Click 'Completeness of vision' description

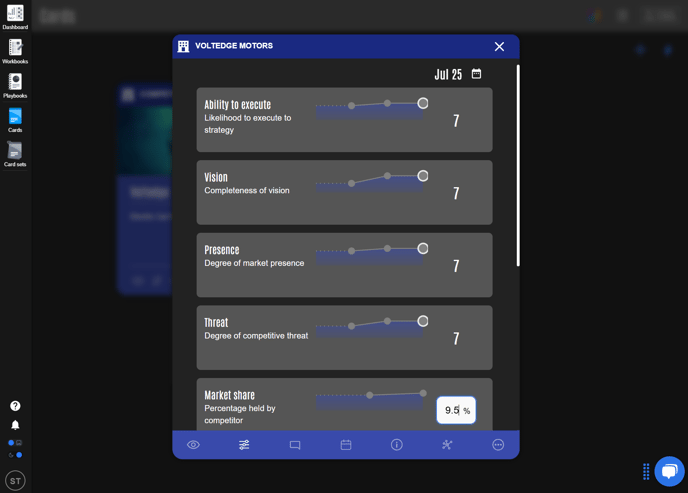[x=247, y=190]
